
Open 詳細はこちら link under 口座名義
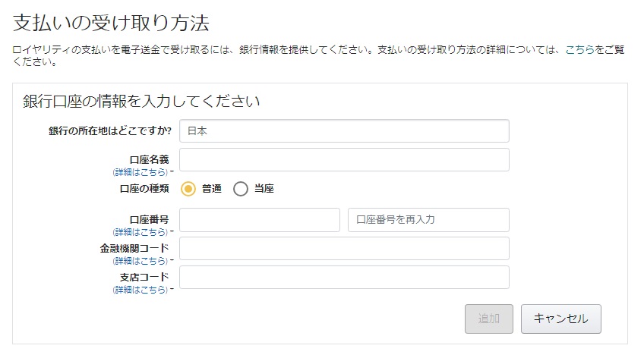(140, 172)
